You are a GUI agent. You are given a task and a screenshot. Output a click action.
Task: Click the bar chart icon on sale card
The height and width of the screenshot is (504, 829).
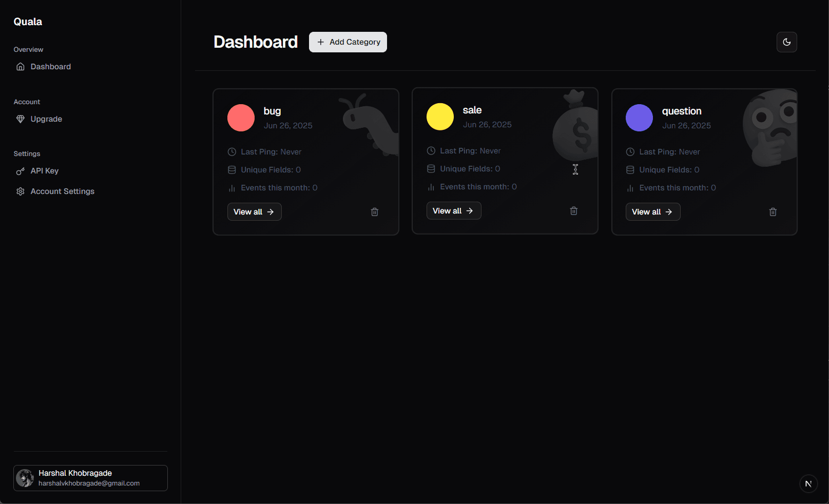tap(431, 187)
